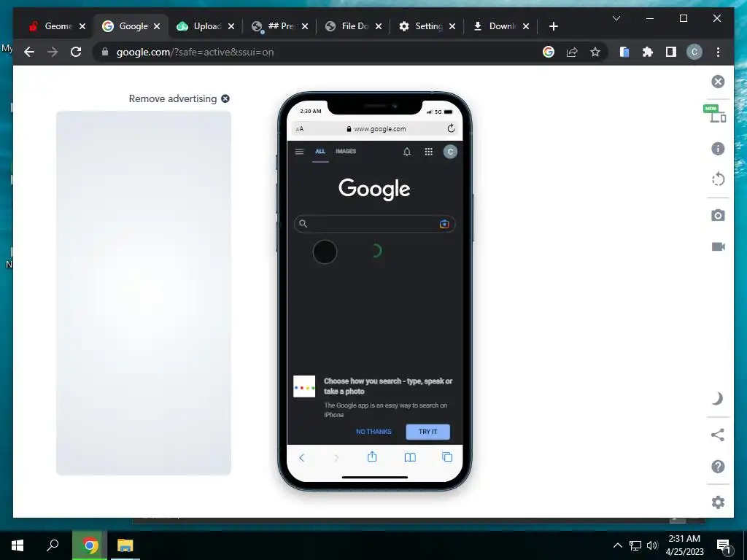Open the account avatar in mobile Google
Viewport: 747px width, 560px height.
450,152
